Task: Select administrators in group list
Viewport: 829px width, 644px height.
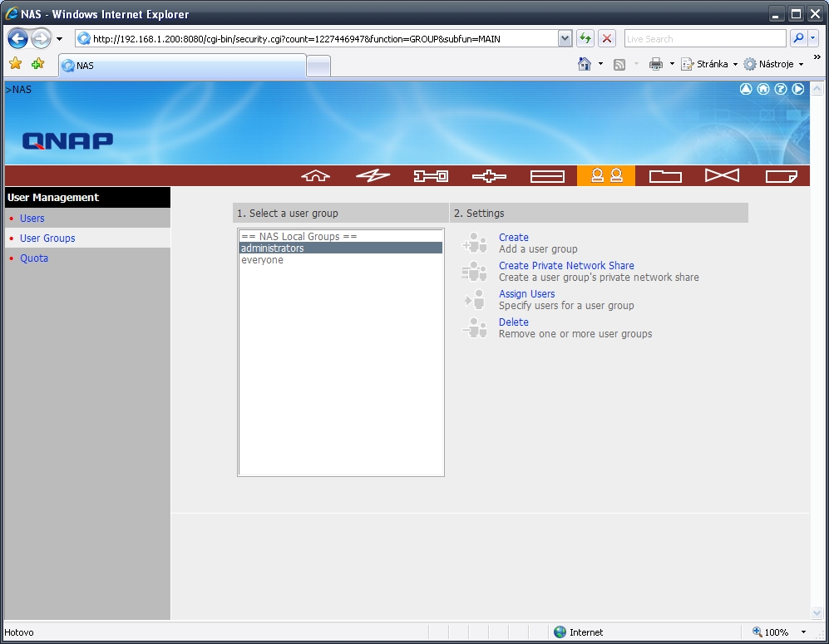Action: (340, 248)
